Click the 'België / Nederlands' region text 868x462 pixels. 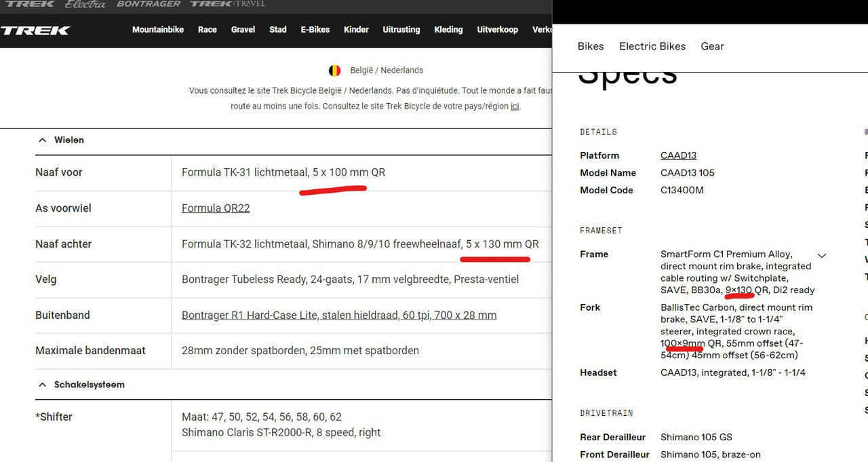click(x=387, y=71)
